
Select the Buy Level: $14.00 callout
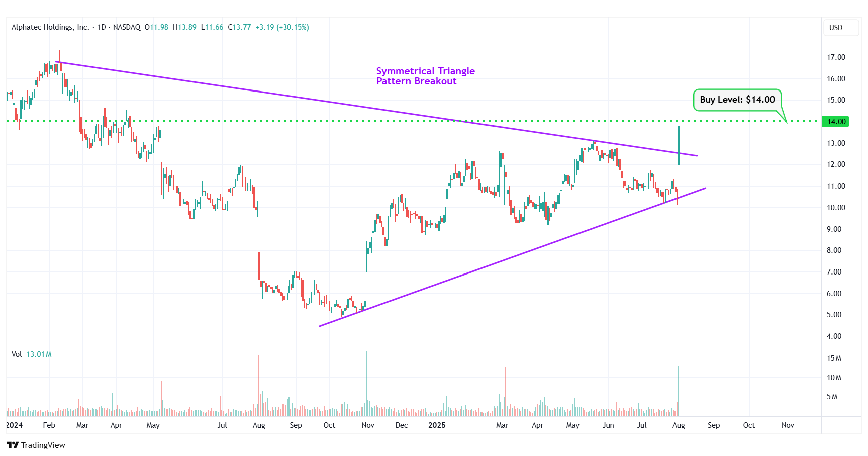[737, 100]
